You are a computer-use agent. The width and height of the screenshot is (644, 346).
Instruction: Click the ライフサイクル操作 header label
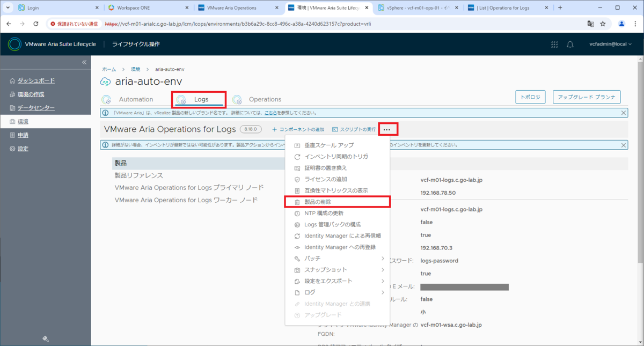tap(136, 44)
